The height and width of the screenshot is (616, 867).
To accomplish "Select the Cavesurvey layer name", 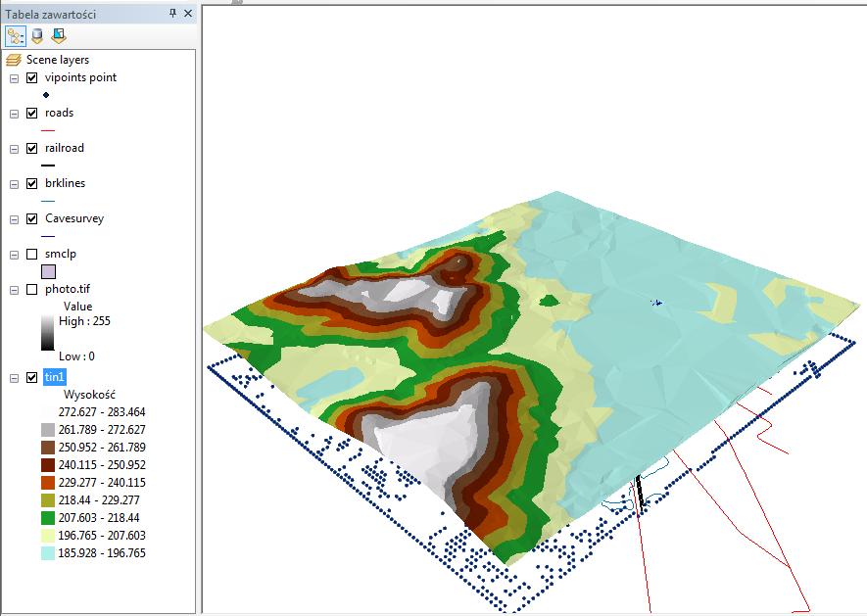I will click(x=74, y=218).
